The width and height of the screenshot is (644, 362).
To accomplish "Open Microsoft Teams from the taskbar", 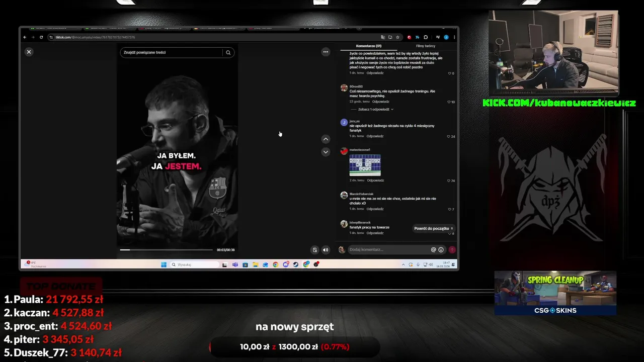I will pos(235,264).
